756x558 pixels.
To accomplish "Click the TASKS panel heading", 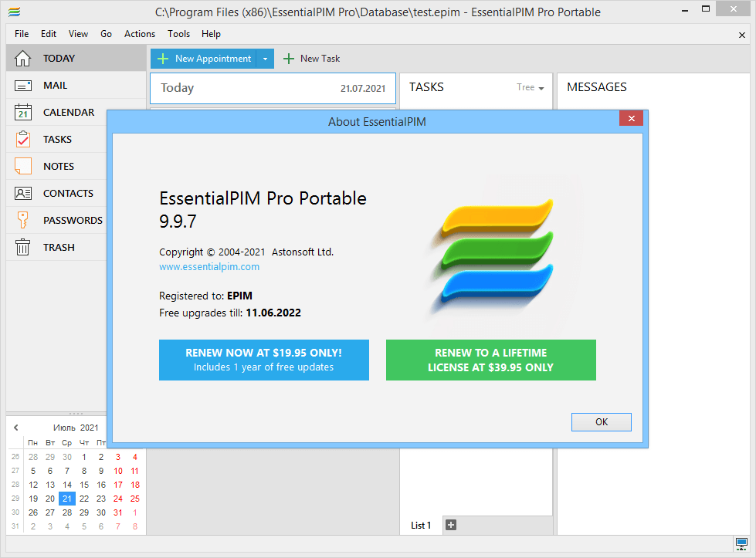I will tap(427, 87).
